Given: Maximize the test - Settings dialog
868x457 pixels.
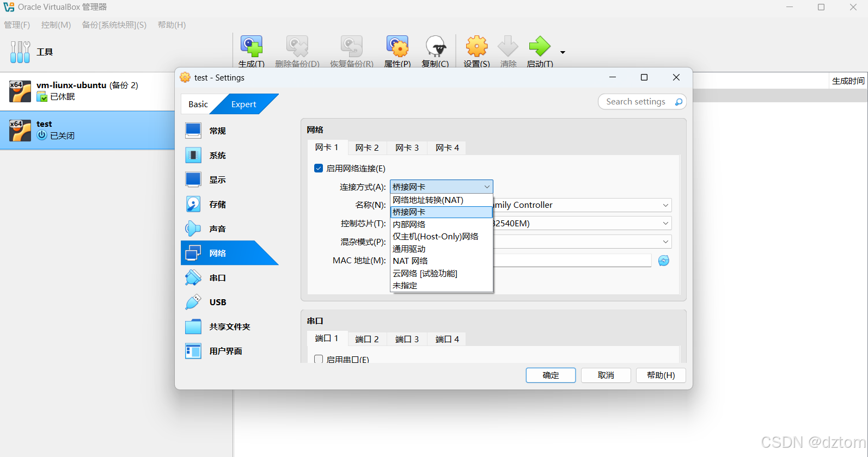Looking at the screenshot, I should click(x=644, y=77).
